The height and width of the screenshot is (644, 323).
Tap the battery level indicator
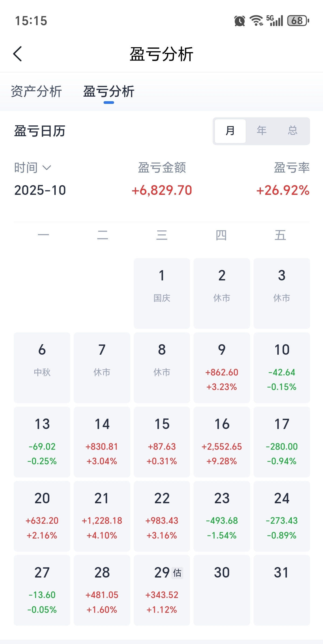(298, 21)
